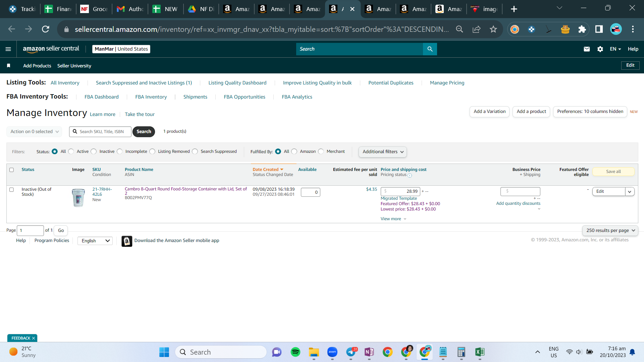Open All Inventory listing tool

[65, 83]
